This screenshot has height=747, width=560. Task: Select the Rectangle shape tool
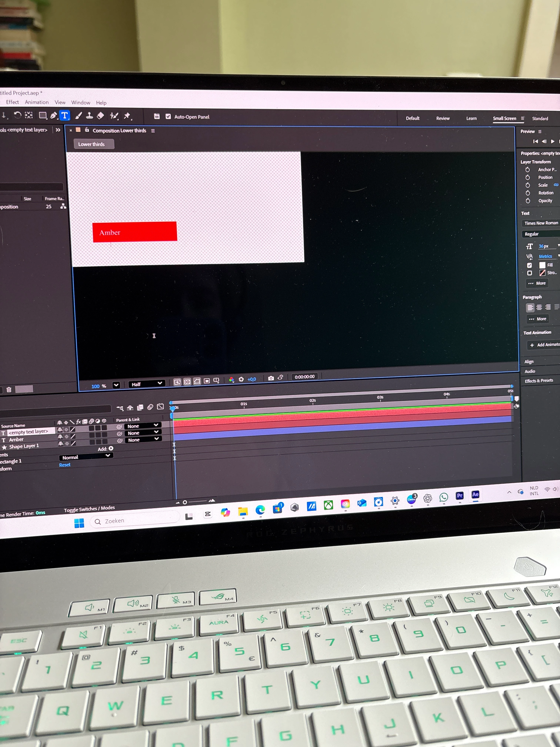pyautogui.click(x=43, y=116)
